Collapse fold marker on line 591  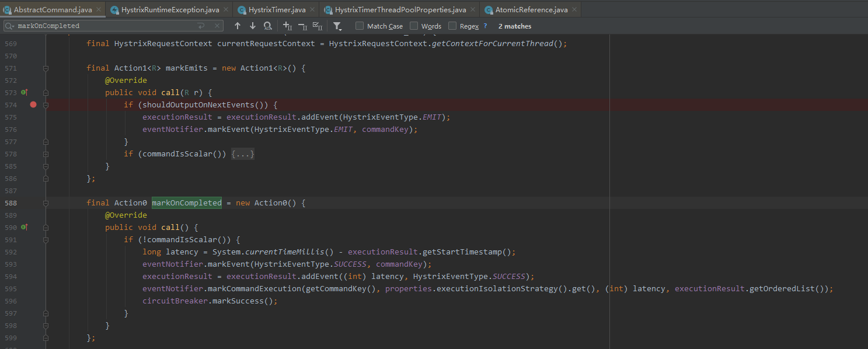point(46,240)
